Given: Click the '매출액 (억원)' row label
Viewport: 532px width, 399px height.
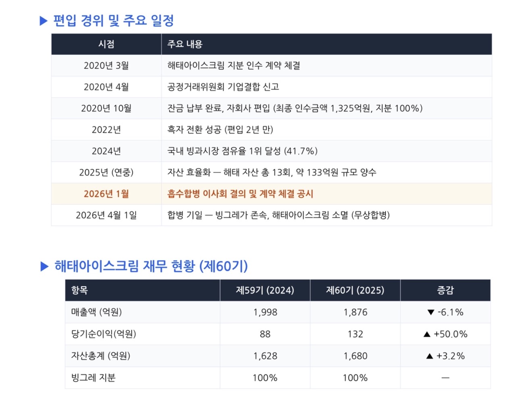Looking at the screenshot, I should point(96,312).
